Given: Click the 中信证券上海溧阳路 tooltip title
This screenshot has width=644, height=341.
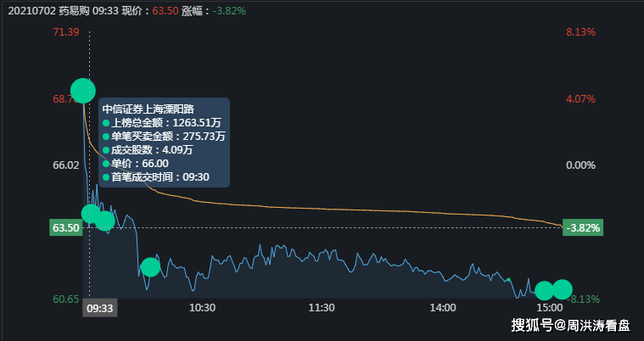Looking at the screenshot, I should (148, 109).
